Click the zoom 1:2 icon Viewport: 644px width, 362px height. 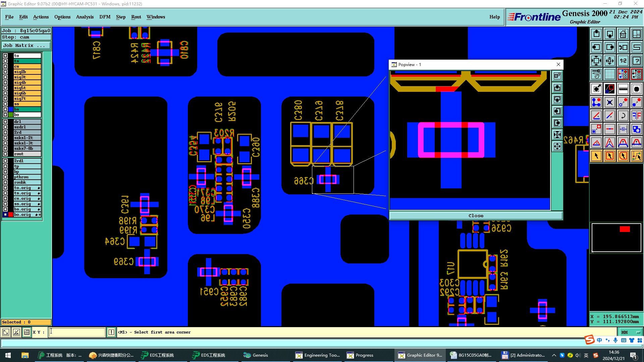623,61
